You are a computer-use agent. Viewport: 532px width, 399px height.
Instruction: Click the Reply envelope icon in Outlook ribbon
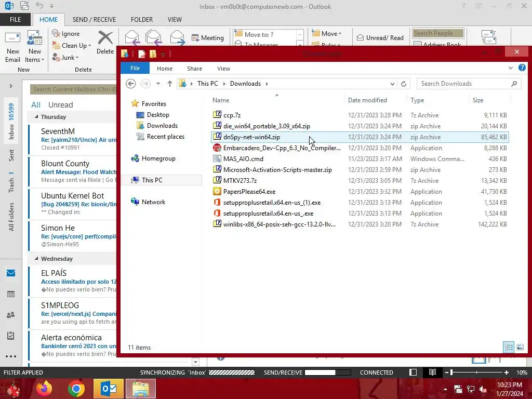pyautogui.click(x=132, y=37)
